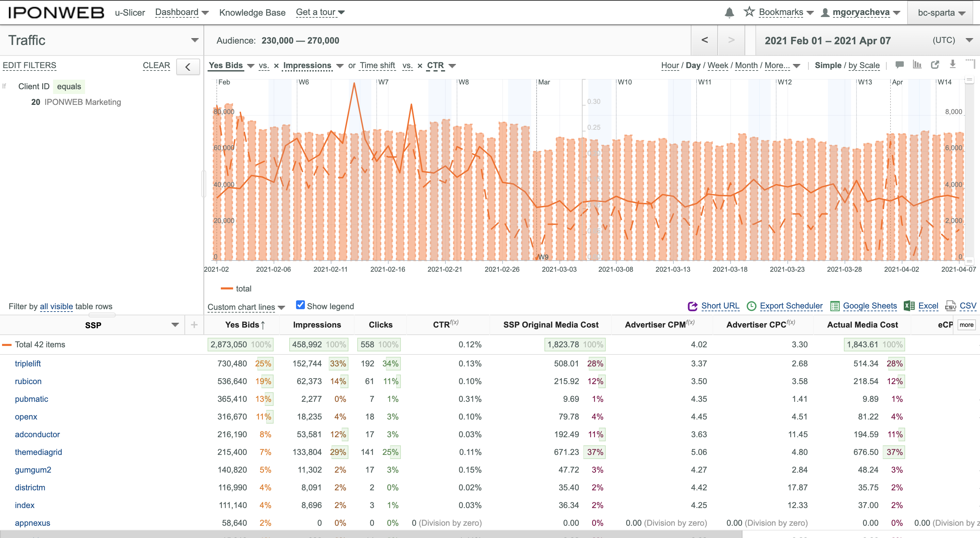Image resolution: width=980 pixels, height=538 pixels.
Task: Go to previous date range
Action: (x=705, y=40)
